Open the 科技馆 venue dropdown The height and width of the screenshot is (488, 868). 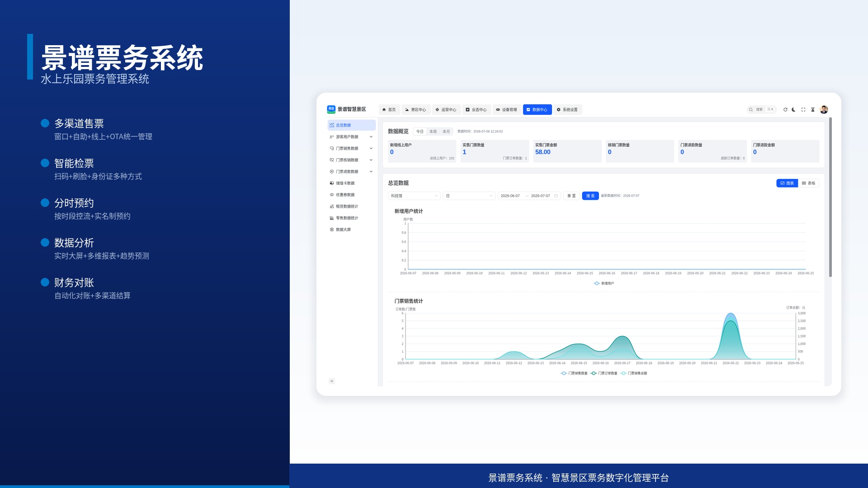point(414,196)
